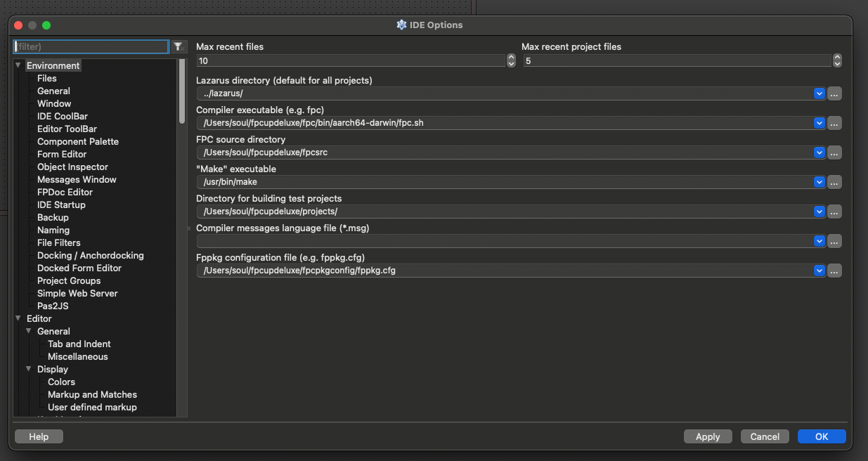Screen dimensions: 868x461
Task: Click the filter funnel icon
Action: [x=179, y=46]
